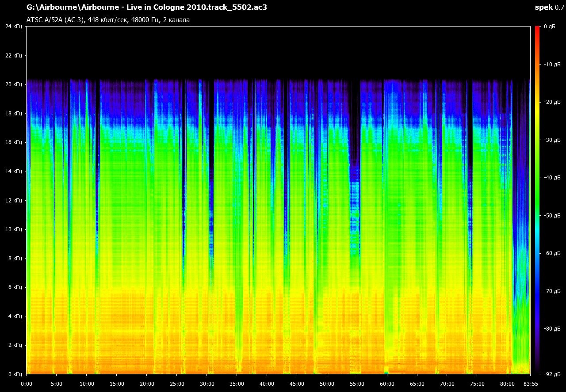Click the file path title text
The image size is (566, 392).
(x=146, y=7)
